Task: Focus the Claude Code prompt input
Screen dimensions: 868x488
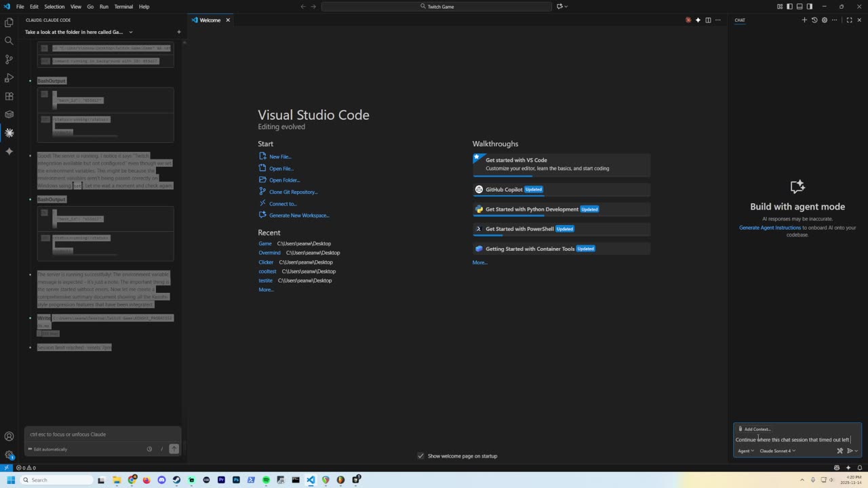Action: [x=103, y=434]
